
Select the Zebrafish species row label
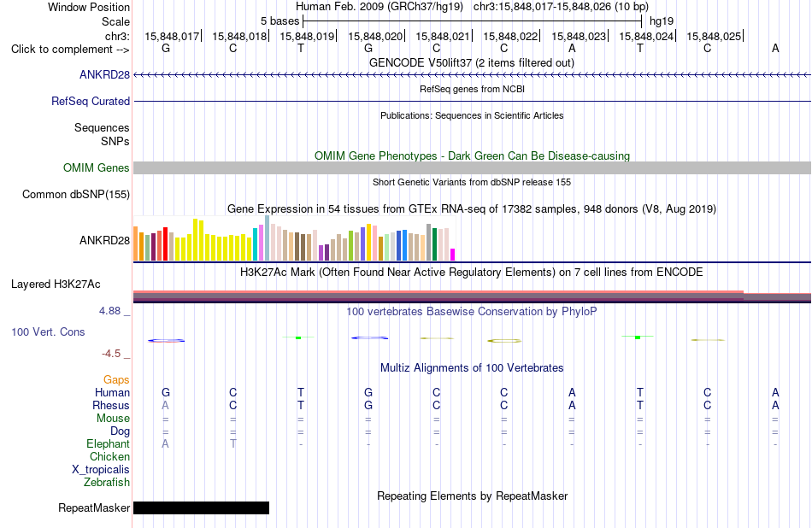107,482
